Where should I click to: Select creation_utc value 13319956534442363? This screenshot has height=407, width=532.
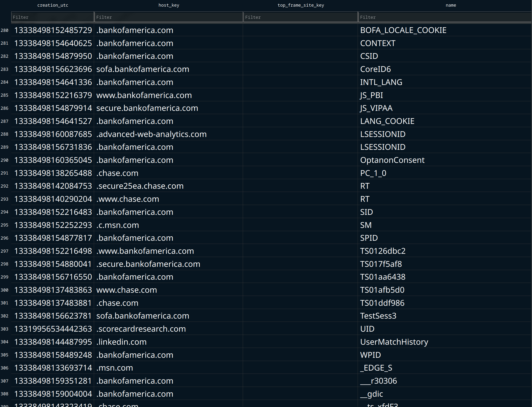tap(53, 329)
